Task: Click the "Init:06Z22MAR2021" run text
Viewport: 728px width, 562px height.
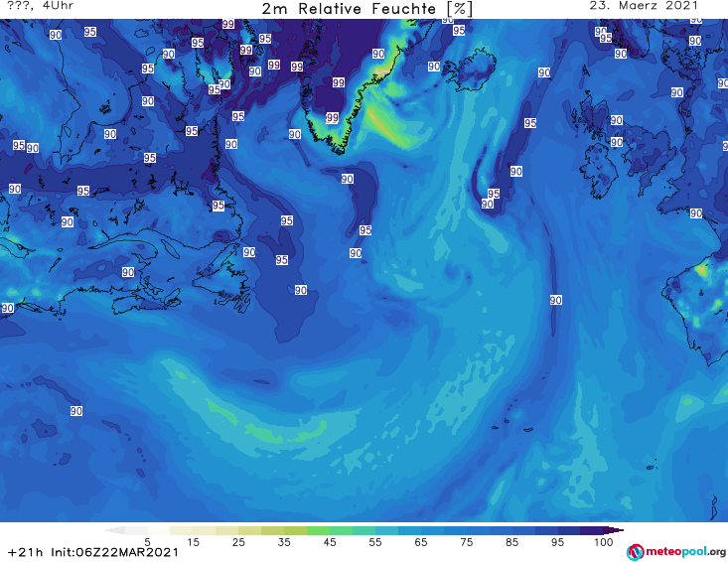Action: [114, 553]
